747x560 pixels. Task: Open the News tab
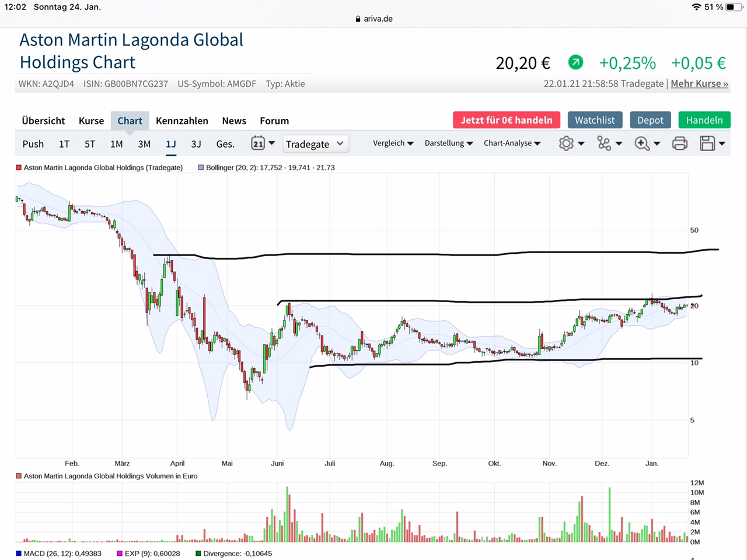(x=234, y=121)
